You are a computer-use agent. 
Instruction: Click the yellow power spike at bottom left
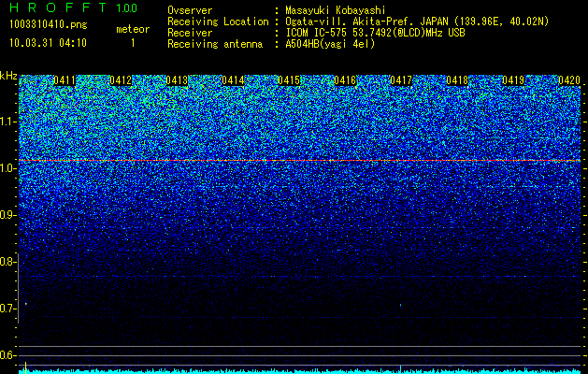coord(25,367)
